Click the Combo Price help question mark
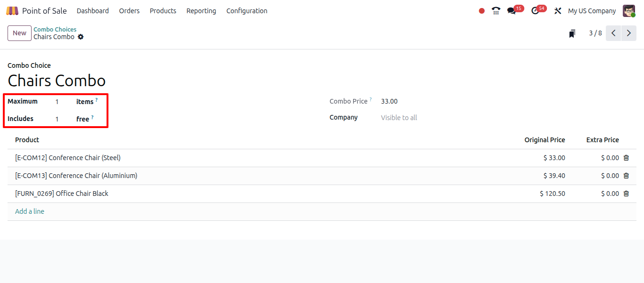Screen dimensions: 644x283 coord(371,99)
